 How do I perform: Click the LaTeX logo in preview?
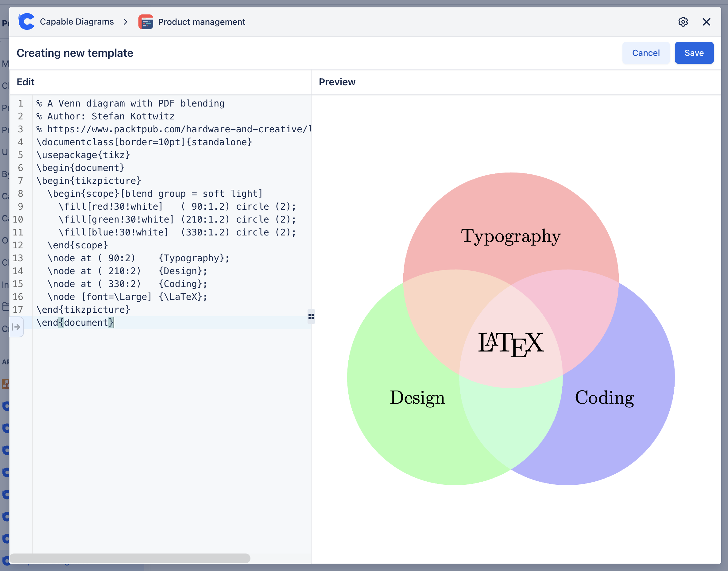click(x=510, y=343)
